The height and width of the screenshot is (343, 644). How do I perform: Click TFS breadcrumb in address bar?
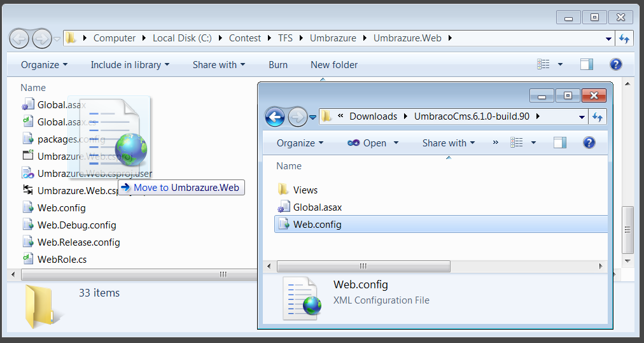(x=285, y=38)
